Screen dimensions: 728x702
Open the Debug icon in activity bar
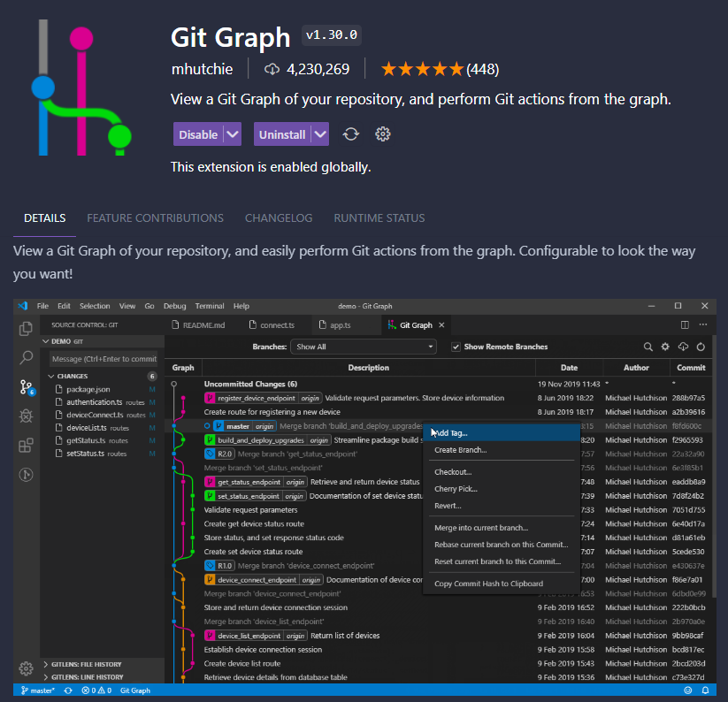click(x=26, y=416)
